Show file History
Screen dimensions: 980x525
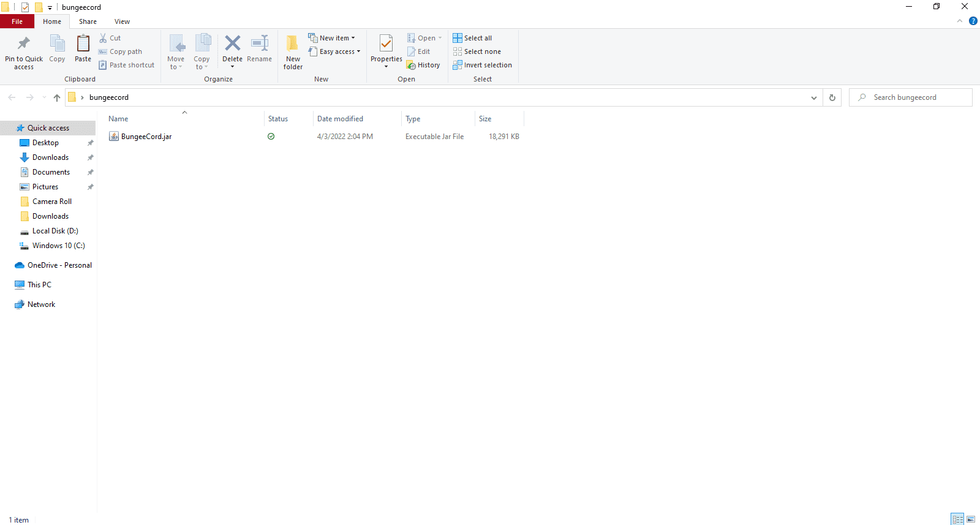click(423, 65)
